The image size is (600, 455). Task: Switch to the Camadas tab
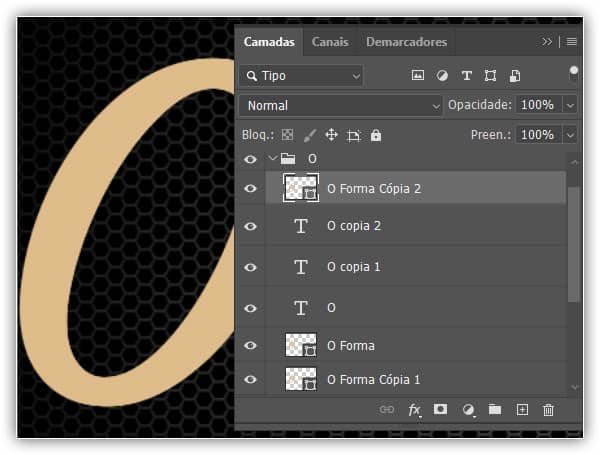pyautogui.click(x=269, y=42)
